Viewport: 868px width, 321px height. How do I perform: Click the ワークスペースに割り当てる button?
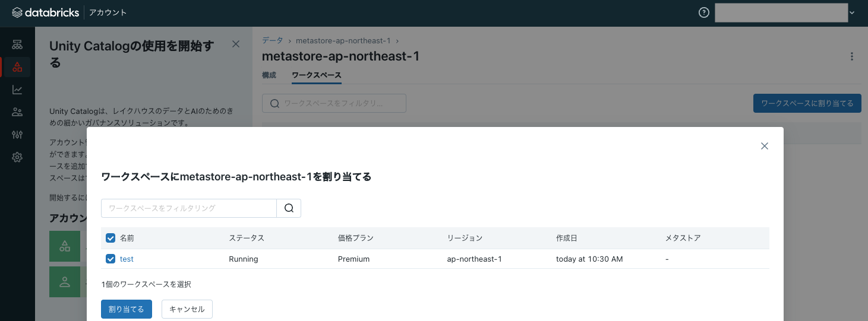pos(807,103)
